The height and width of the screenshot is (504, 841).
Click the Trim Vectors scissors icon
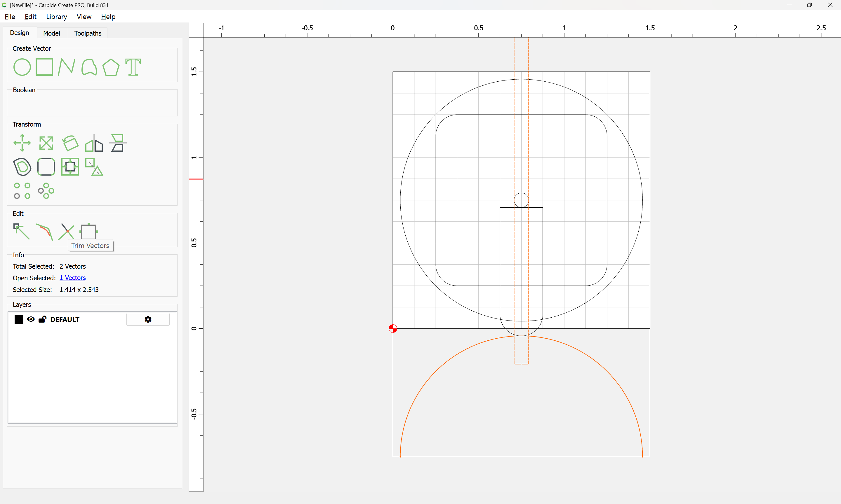(x=66, y=232)
